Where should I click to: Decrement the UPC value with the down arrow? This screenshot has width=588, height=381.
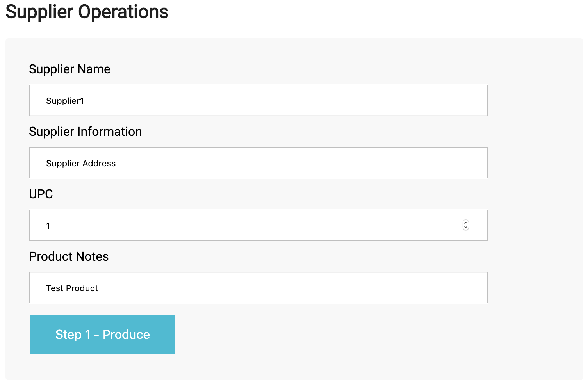tap(465, 228)
